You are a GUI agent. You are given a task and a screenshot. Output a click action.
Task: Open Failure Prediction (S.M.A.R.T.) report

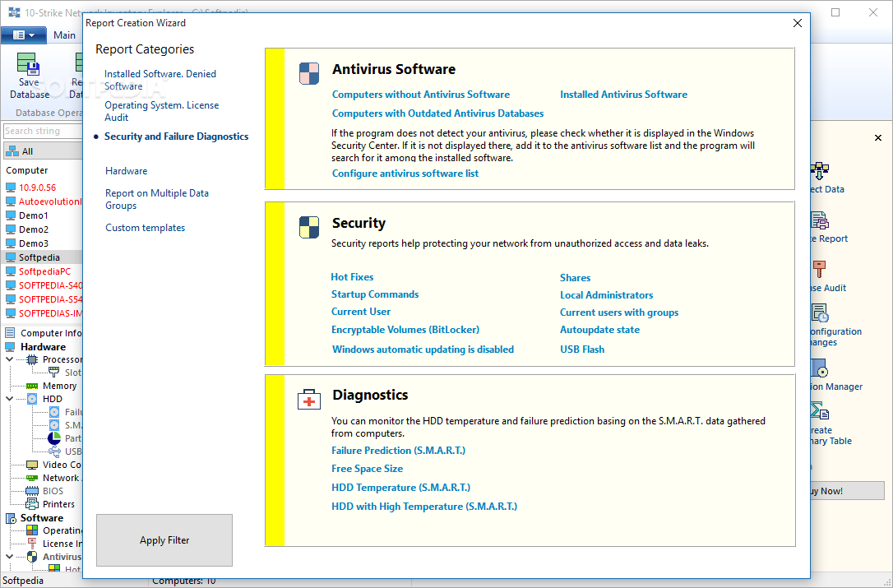[x=399, y=451]
